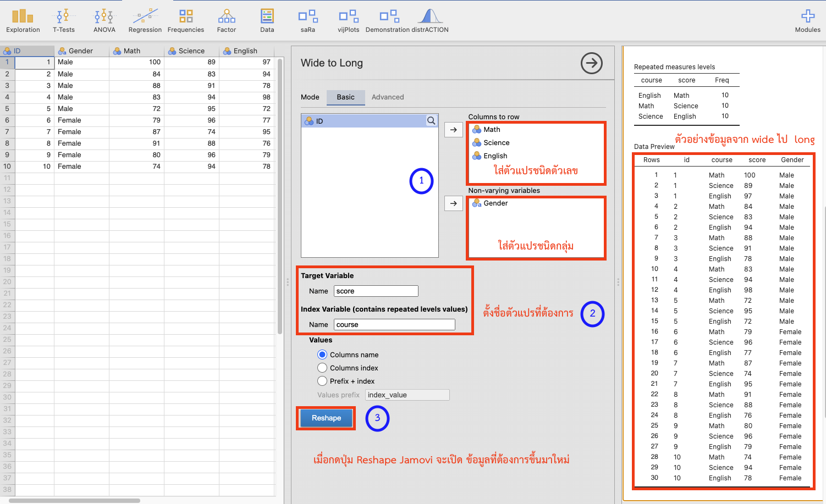Expand the vijPlots module dropdown
Image resolution: width=826 pixels, height=504 pixels.
[348, 21]
